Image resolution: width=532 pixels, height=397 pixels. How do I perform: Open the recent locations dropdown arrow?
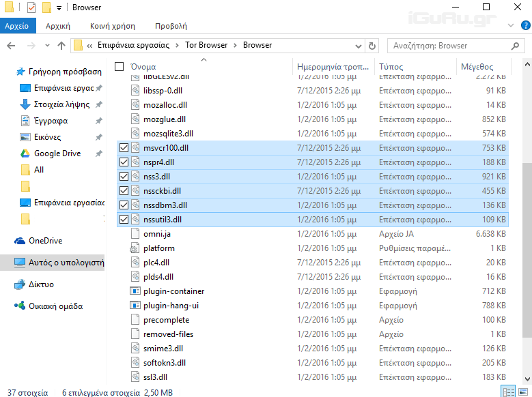click(x=47, y=46)
